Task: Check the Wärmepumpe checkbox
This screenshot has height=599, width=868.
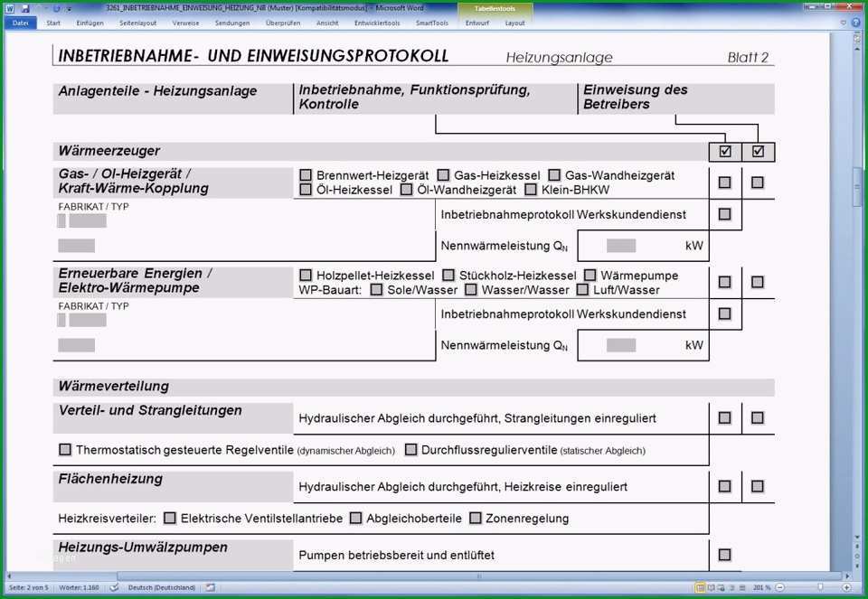Action: click(590, 275)
